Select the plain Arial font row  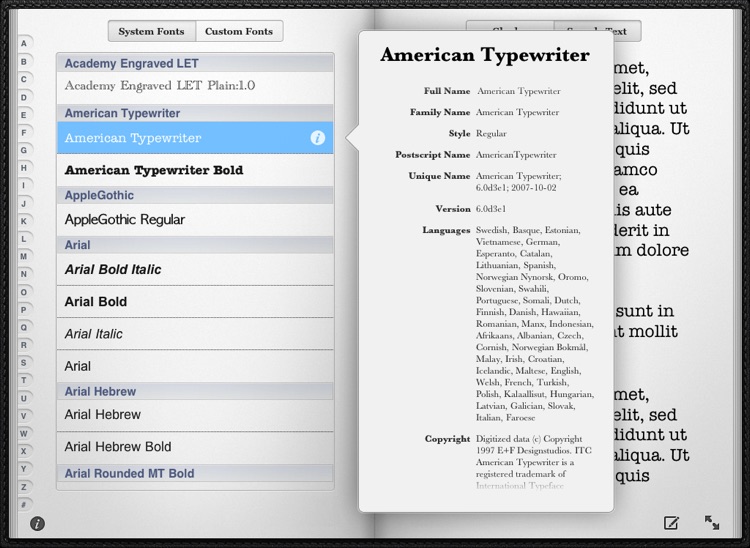[x=195, y=366]
